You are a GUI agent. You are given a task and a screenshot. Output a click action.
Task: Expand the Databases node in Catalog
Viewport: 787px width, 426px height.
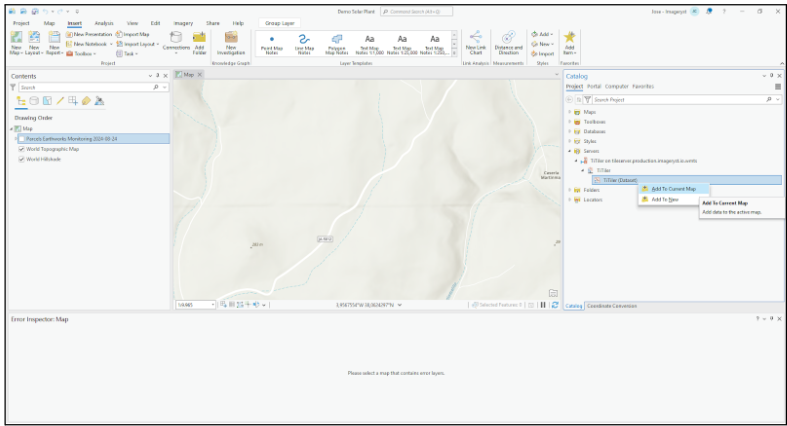coord(570,131)
